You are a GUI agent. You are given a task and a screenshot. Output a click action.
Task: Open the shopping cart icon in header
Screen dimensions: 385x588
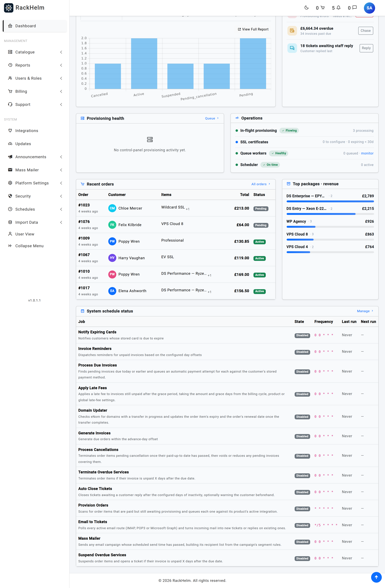[322, 8]
